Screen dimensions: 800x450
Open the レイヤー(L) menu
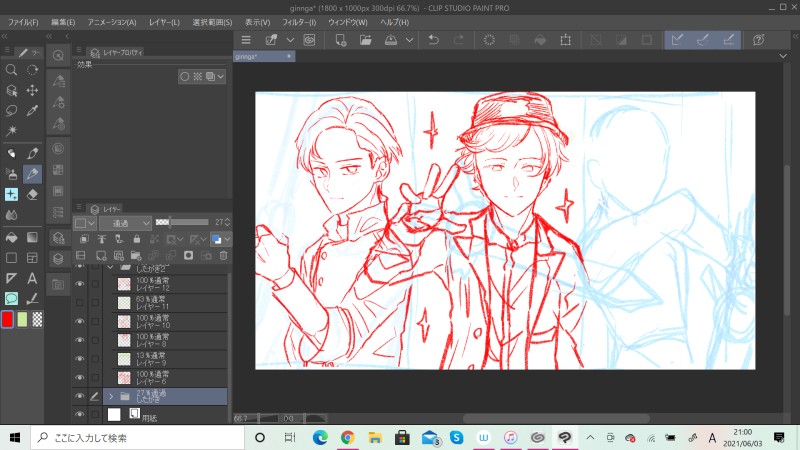pyautogui.click(x=162, y=21)
